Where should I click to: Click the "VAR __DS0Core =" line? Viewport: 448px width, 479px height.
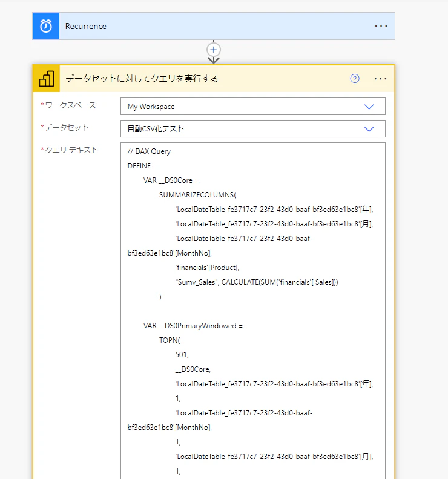171,180
